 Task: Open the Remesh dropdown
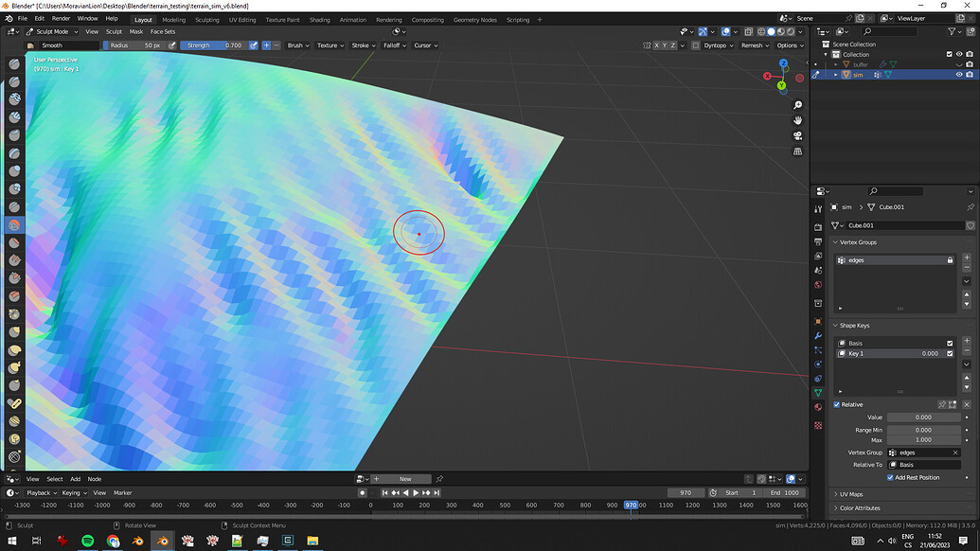(x=755, y=45)
